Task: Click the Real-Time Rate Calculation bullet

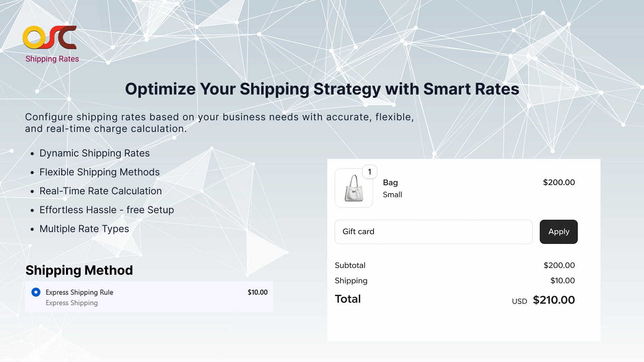Action: [100, 191]
